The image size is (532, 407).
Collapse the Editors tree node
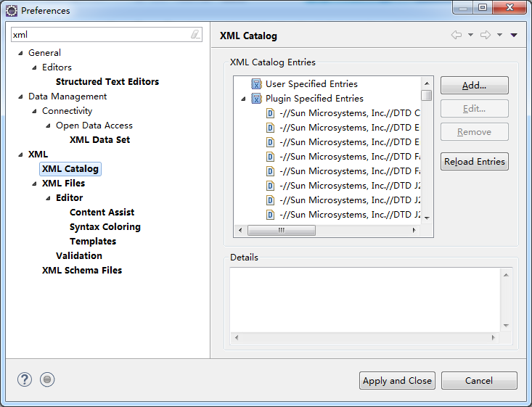[x=34, y=67]
